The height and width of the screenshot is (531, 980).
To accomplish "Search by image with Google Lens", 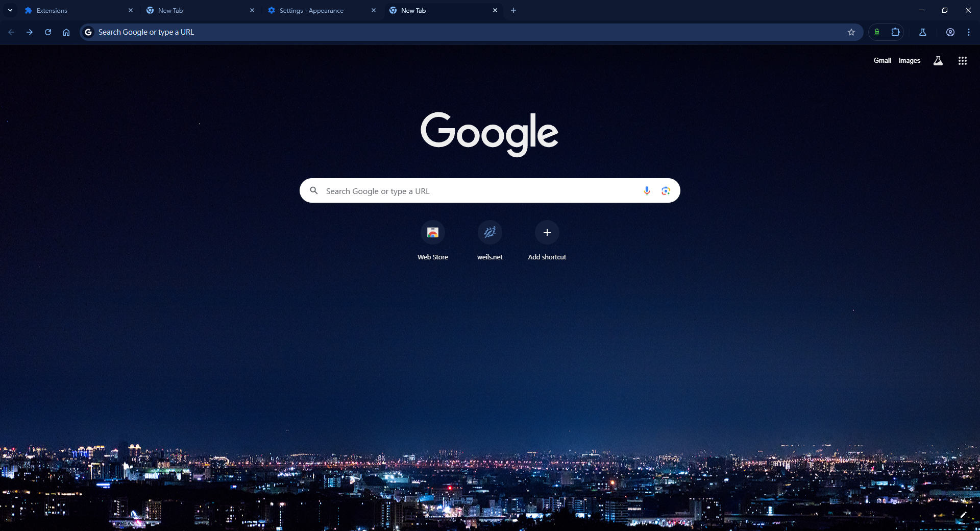I will [665, 191].
